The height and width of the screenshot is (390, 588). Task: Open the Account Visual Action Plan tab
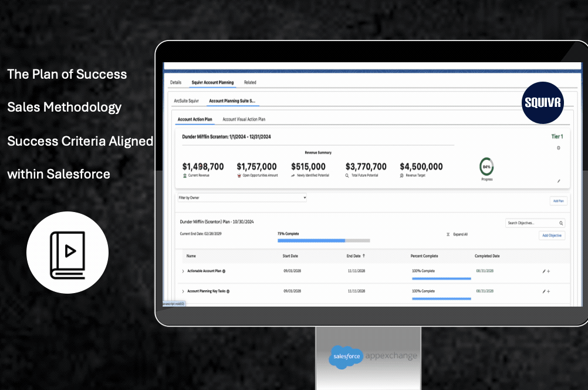[244, 119]
